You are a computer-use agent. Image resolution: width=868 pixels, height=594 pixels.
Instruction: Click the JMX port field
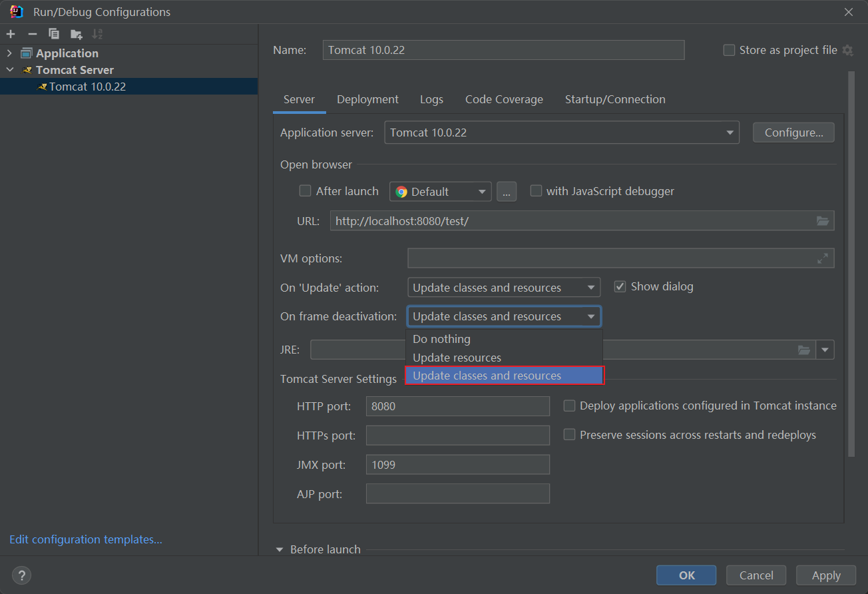coord(458,465)
